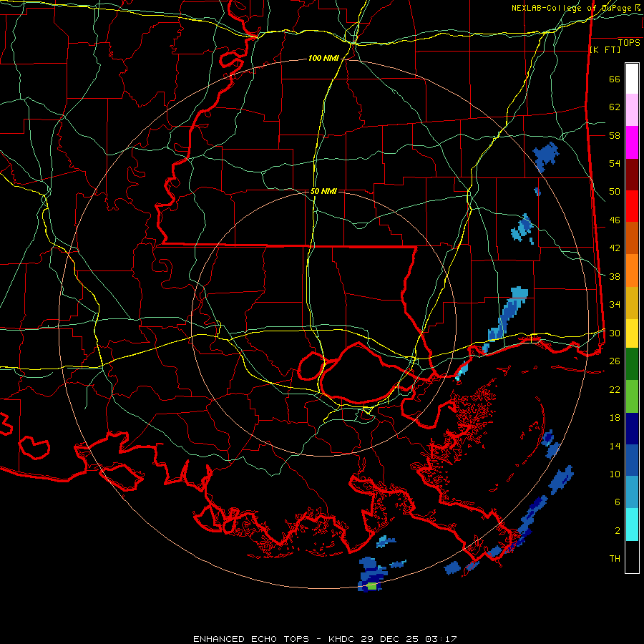Click the legend value "14"
This screenshot has width=644, height=644.
[x=615, y=446]
